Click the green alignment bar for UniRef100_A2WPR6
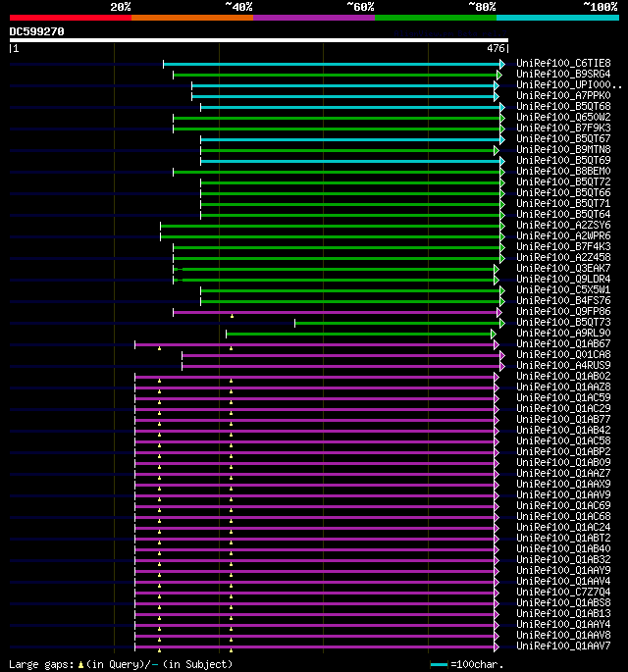 [330, 236]
